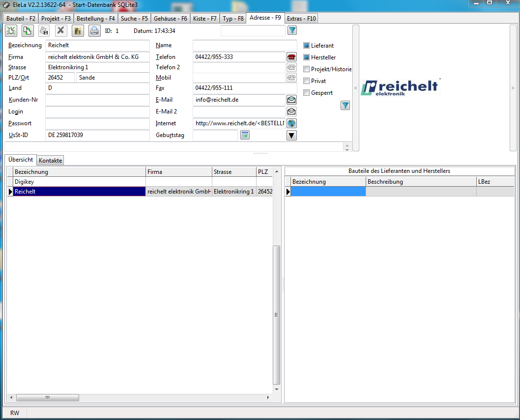The height and width of the screenshot is (420, 520).
Task: Click the Fax field with 04422/955-111
Action: tap(245, 88)
